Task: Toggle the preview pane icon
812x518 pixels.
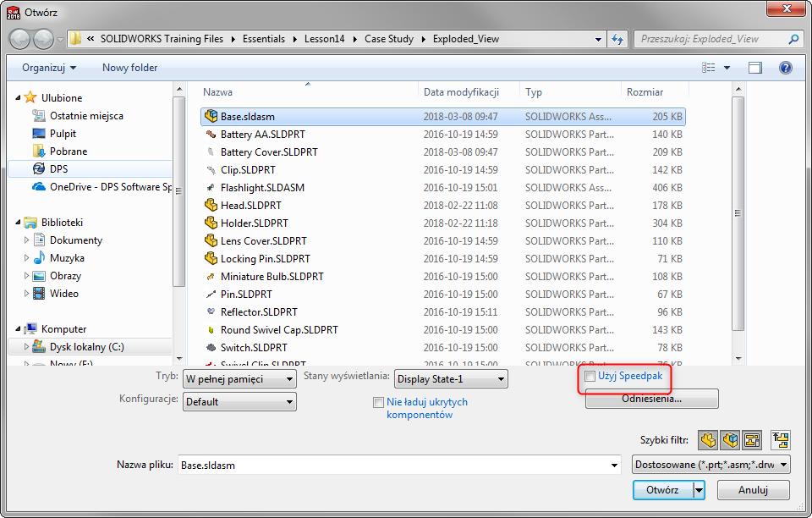Action: 755,68
